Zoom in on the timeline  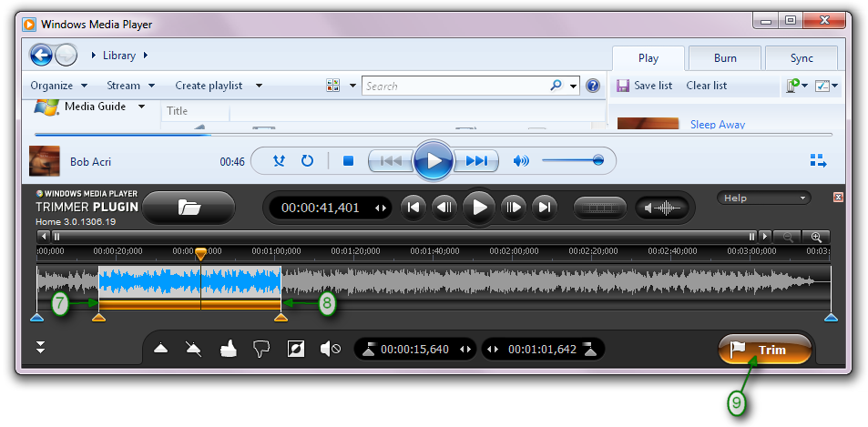click(x=816, y=237)
